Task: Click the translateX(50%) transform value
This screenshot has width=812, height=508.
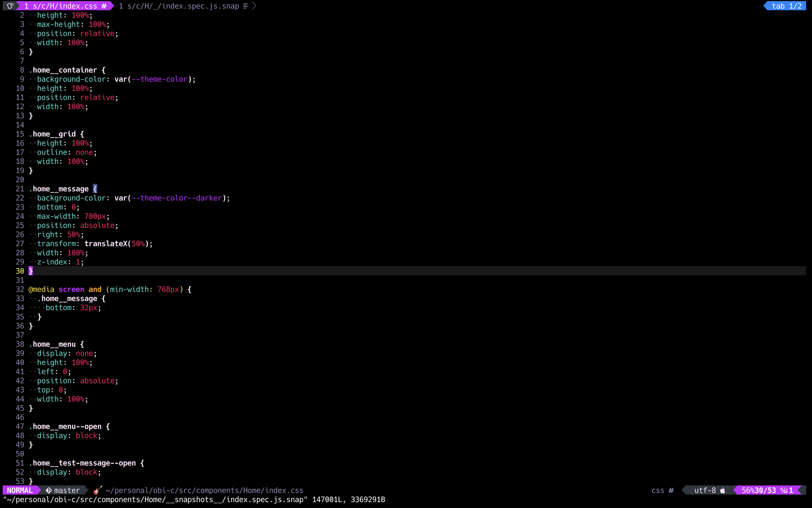Action: [x=117, y=244]
